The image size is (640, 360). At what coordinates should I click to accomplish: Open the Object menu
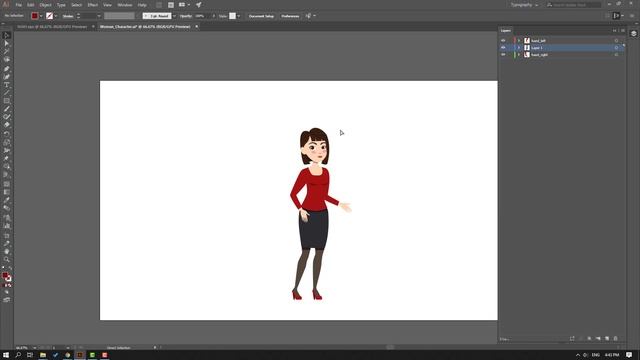point(45,5)
